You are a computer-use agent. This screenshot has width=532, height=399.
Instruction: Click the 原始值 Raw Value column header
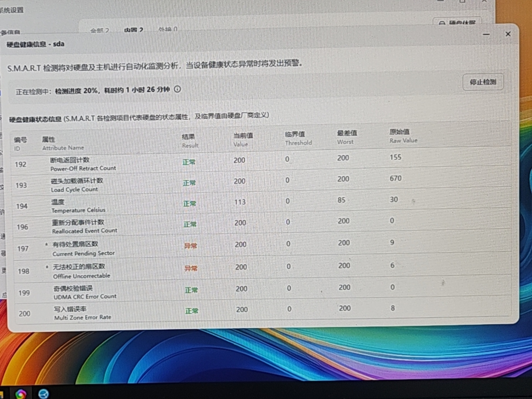tap(403, 136)
